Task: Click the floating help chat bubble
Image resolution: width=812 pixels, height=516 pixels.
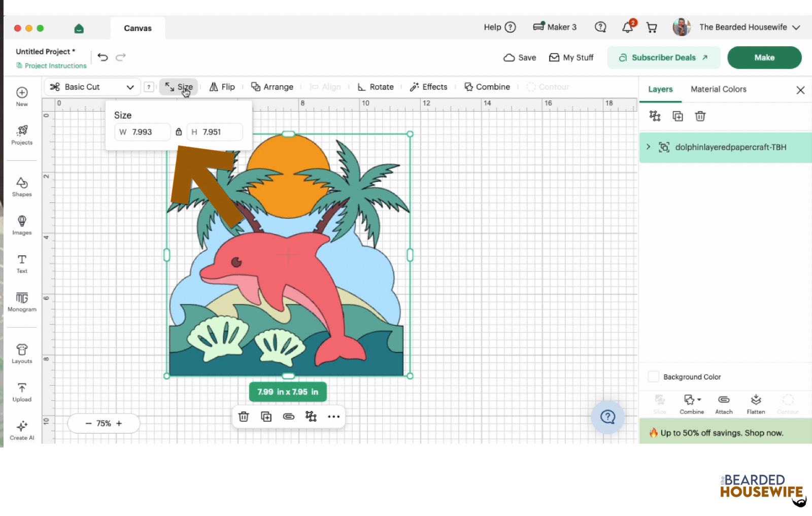Action: (x=607, y=417)
